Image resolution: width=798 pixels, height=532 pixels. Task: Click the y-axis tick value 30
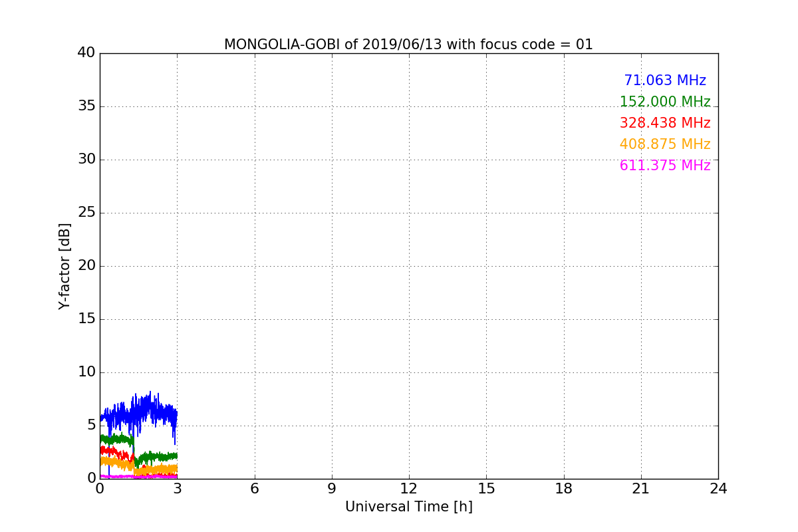87,160
